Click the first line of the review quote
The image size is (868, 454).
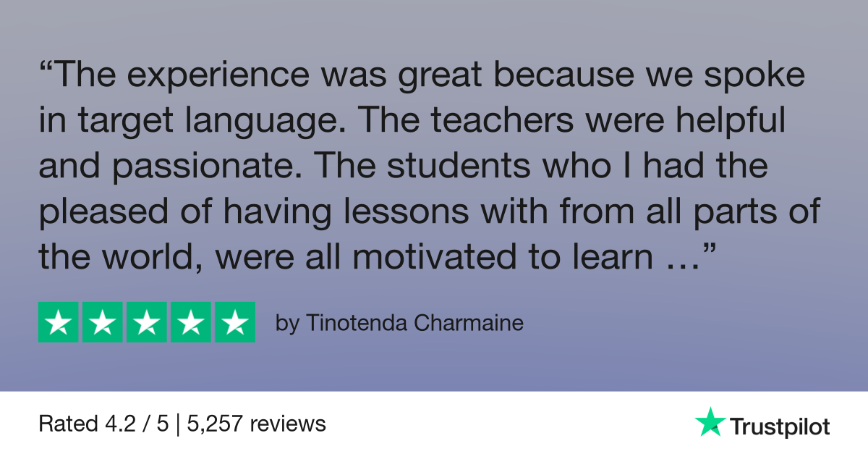click(x=422, y=77)
